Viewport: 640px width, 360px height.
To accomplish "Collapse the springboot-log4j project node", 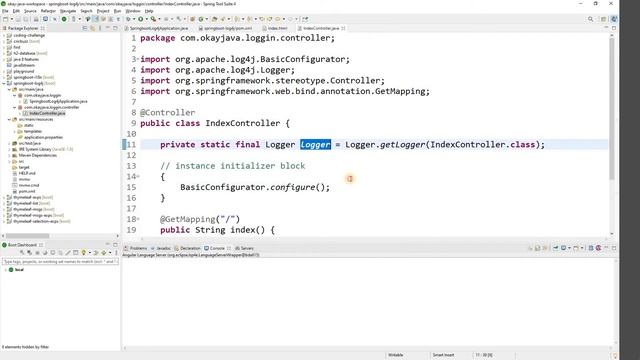I will pos(4,83).
